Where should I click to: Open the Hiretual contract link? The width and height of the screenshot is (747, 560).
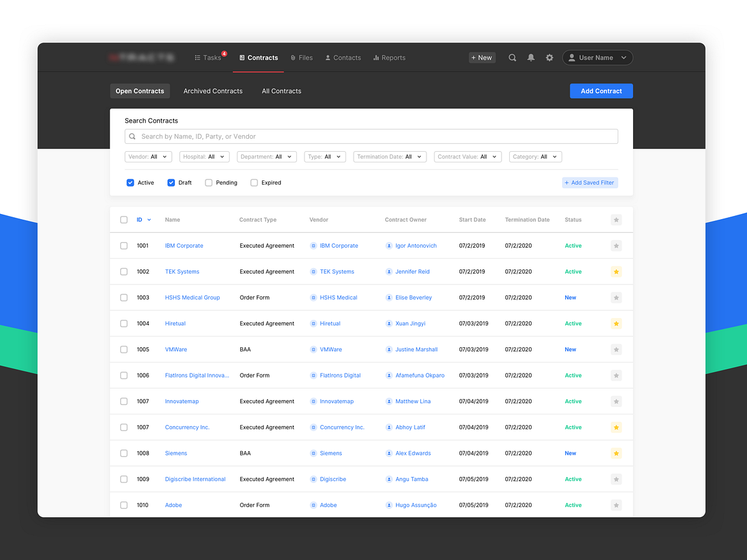[175, 323]
